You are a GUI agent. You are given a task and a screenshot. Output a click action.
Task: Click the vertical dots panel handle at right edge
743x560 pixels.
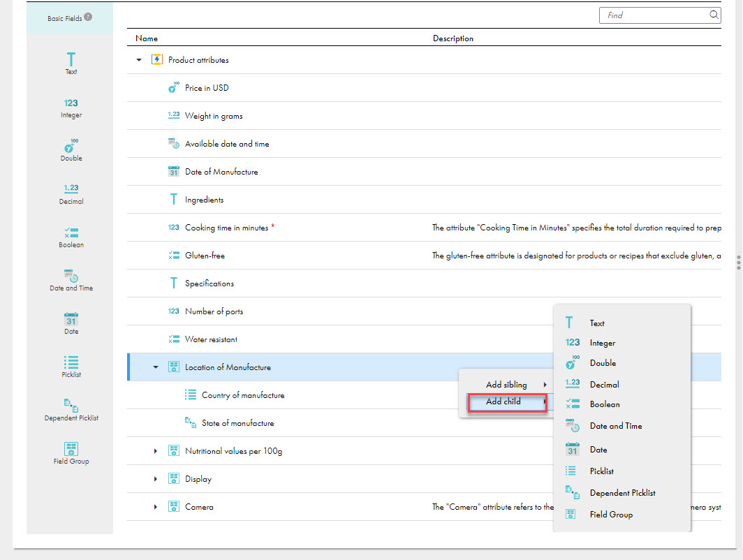[x=738, y=263]
